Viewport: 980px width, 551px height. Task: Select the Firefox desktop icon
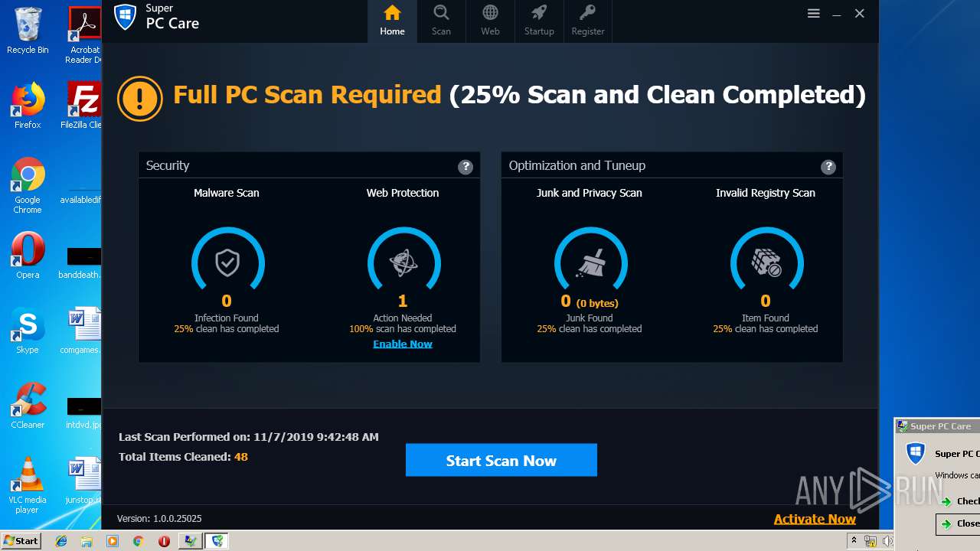28,106
